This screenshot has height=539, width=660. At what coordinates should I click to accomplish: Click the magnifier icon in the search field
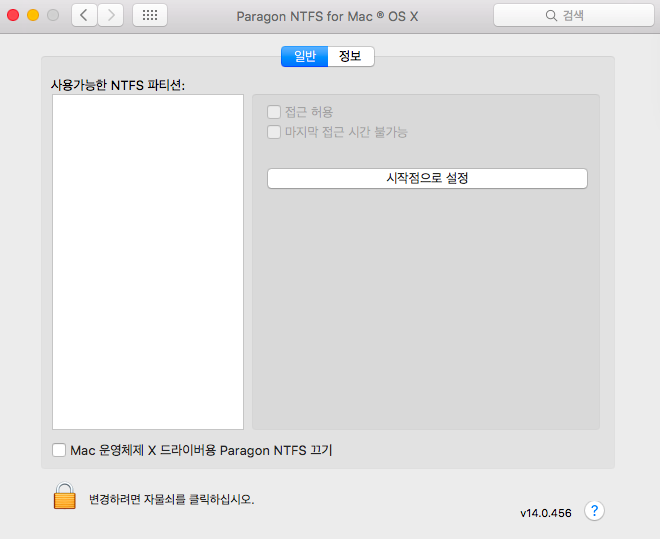[551, 16]
